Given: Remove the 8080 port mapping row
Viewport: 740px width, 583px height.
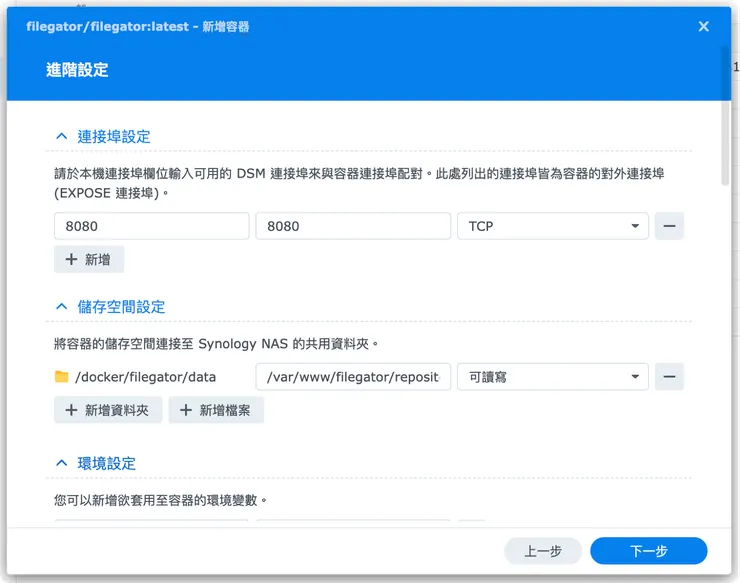Looking at the screenshot, I should [669, 226].
